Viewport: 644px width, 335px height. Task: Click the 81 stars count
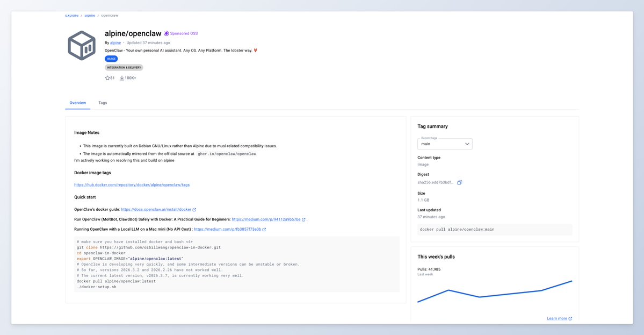[113, 78]
